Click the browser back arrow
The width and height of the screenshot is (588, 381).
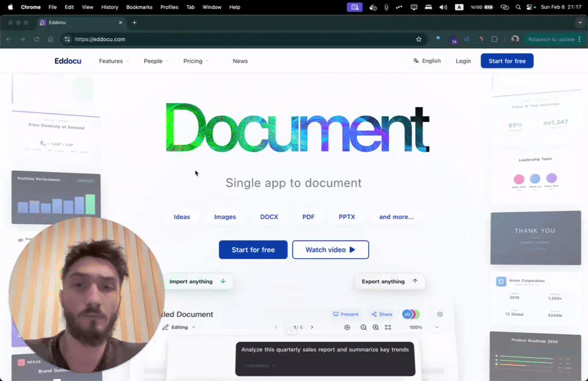click(x=9, y=39)
